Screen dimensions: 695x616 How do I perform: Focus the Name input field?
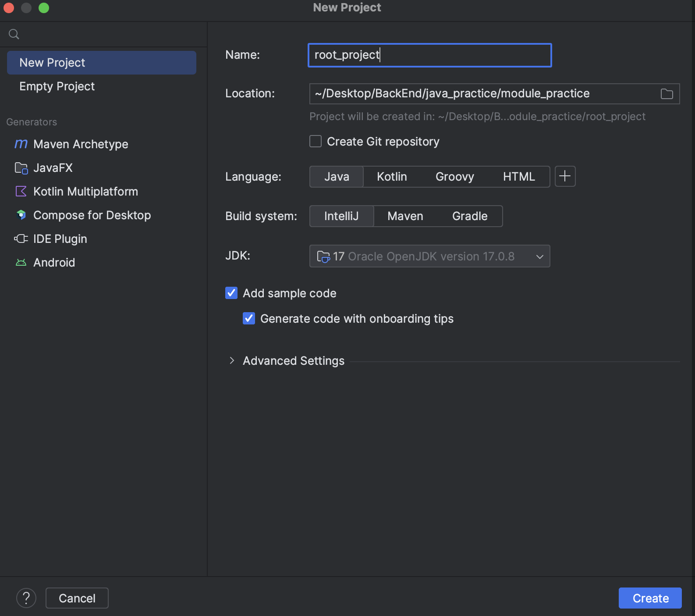tap(429, 55)
